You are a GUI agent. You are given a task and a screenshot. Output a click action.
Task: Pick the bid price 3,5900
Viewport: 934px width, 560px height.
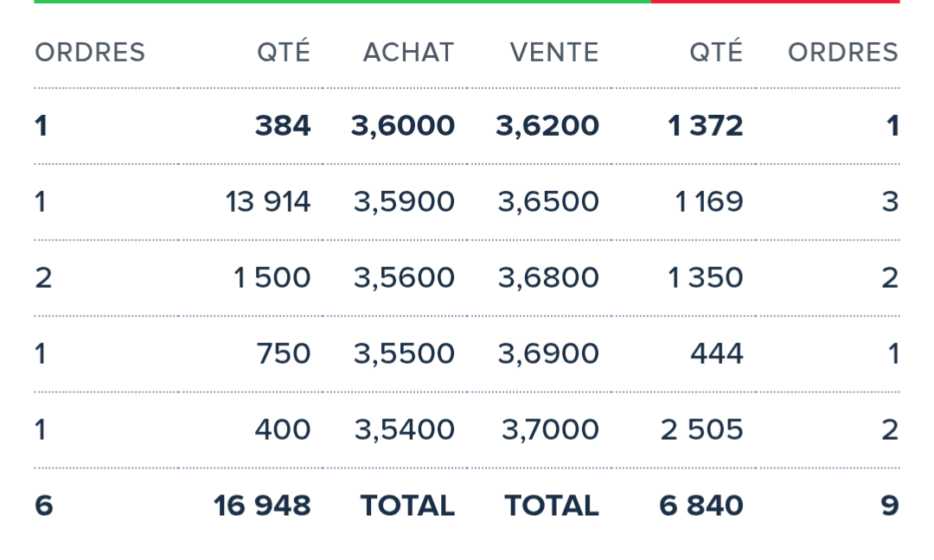tap(404, 202)
